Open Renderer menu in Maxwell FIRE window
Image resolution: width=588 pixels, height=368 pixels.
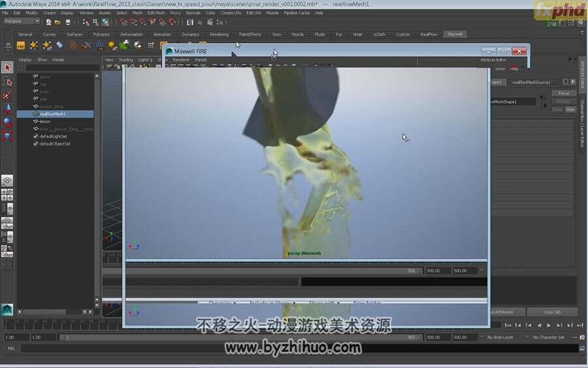[x=181, y=59]
